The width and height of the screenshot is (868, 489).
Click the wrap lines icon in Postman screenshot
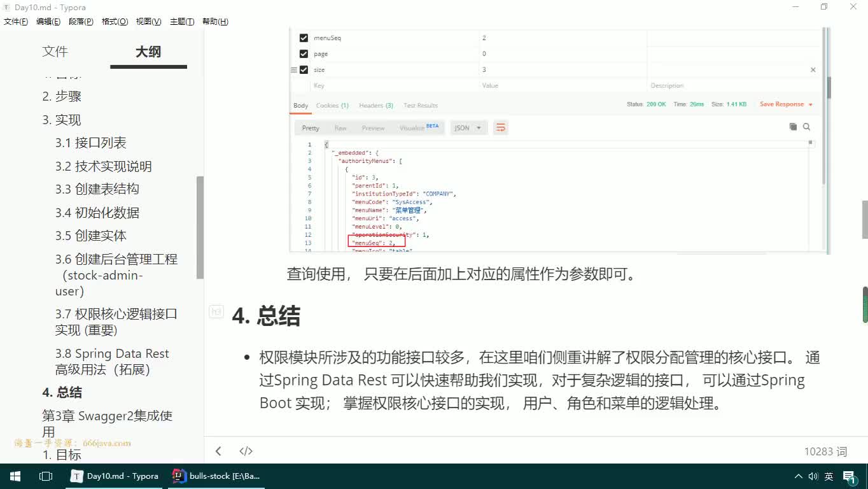point(501,128)
